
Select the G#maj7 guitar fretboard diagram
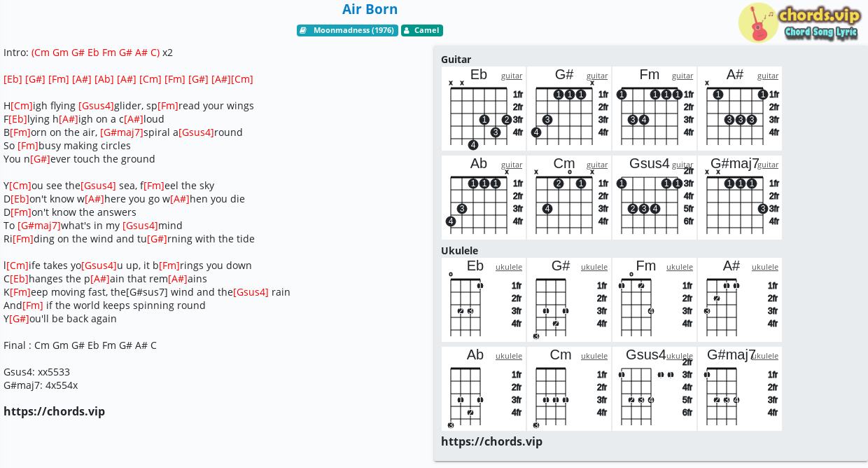click(740, 198)
